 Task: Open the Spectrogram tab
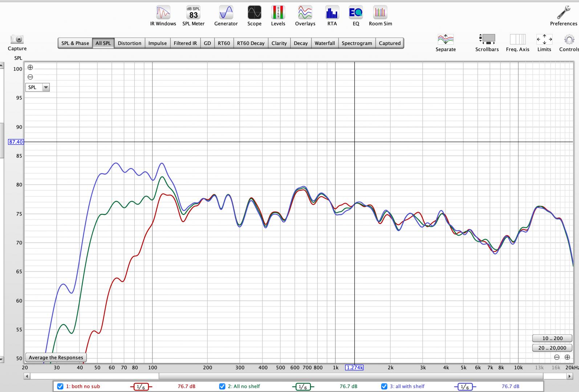click(357, 43)
